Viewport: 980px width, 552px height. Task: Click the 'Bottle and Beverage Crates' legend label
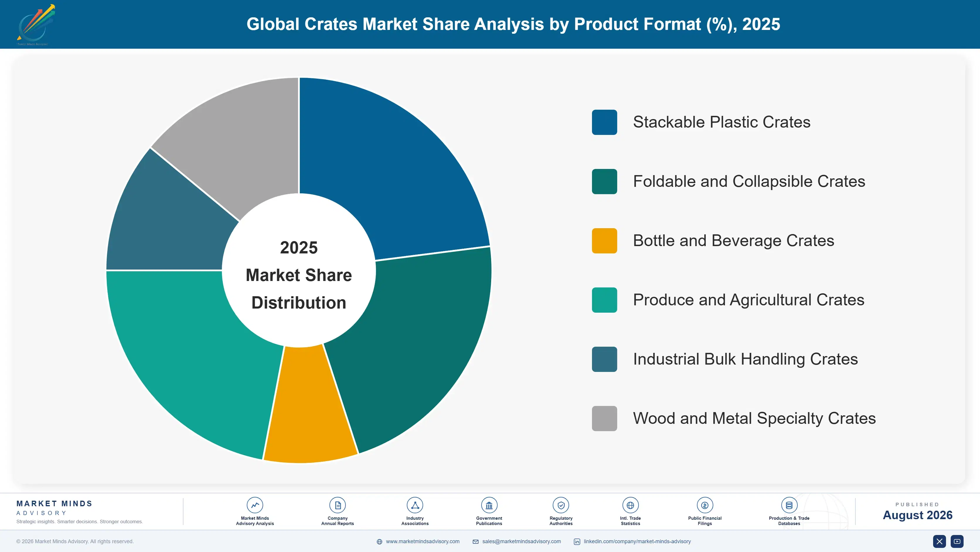click(x=734, y=241)
